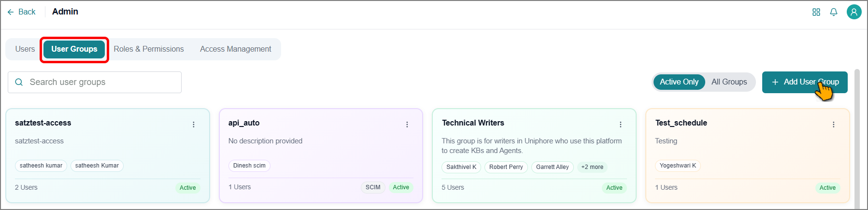Go back using the Back arrow

(x=21, y=12)
